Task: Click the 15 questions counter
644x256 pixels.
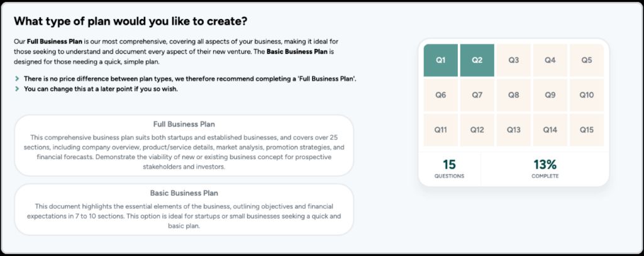Action: 449,169
